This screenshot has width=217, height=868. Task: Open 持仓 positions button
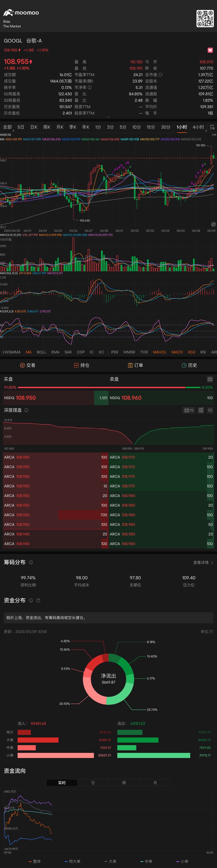coord(82,365)
